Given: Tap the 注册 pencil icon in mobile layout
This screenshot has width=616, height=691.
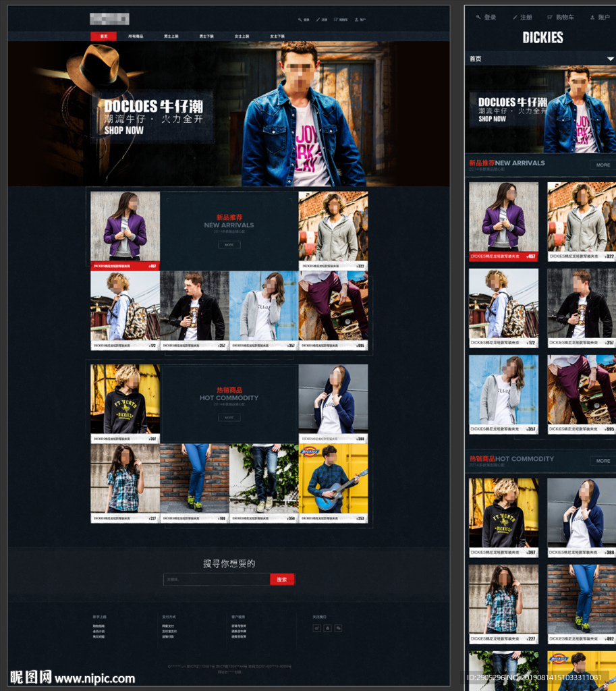Looking at the screenshot, I should [x=515, y=17].
